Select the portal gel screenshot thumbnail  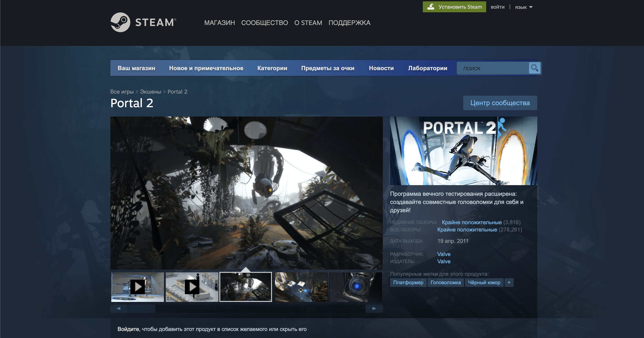point(301,287)
